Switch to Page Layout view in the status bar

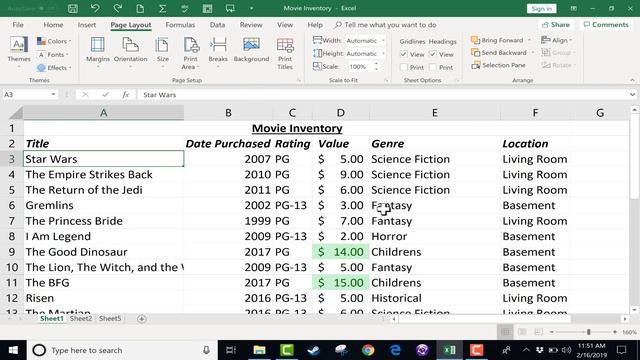click(x=522, y=332)
